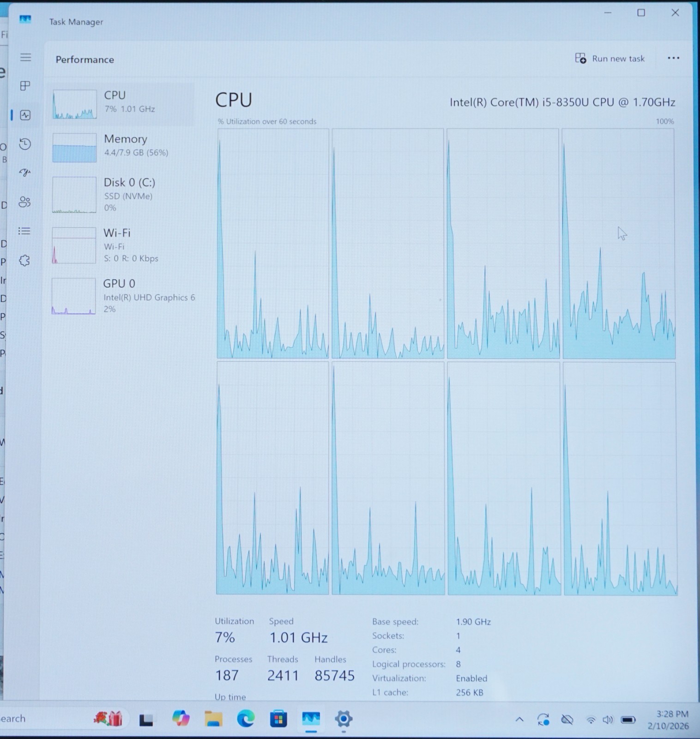Select the Performance page icon in sidebar

(x=25, y=115)
